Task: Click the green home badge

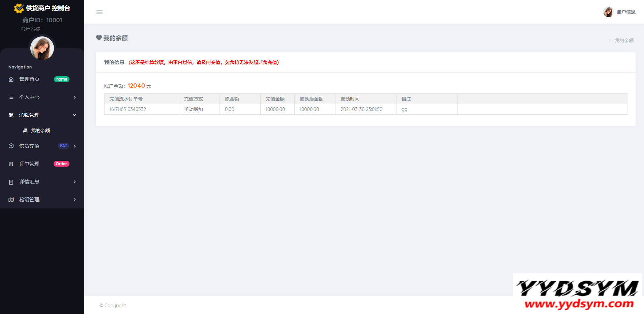Action: (x=62, y=79)
